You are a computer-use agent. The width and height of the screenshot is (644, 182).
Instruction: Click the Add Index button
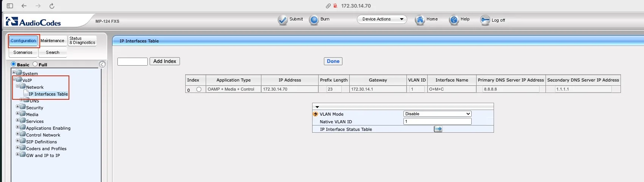coord(165,61)
